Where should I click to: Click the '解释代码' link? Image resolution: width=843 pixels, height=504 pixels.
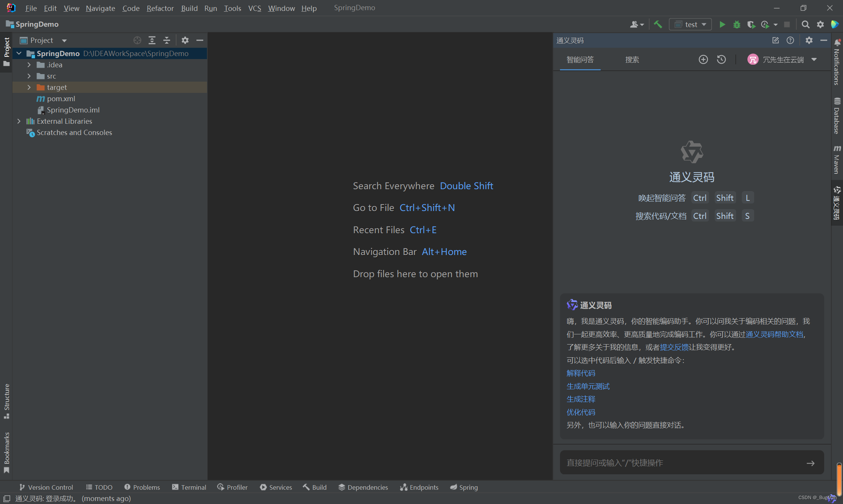click(x=580, y=373)
